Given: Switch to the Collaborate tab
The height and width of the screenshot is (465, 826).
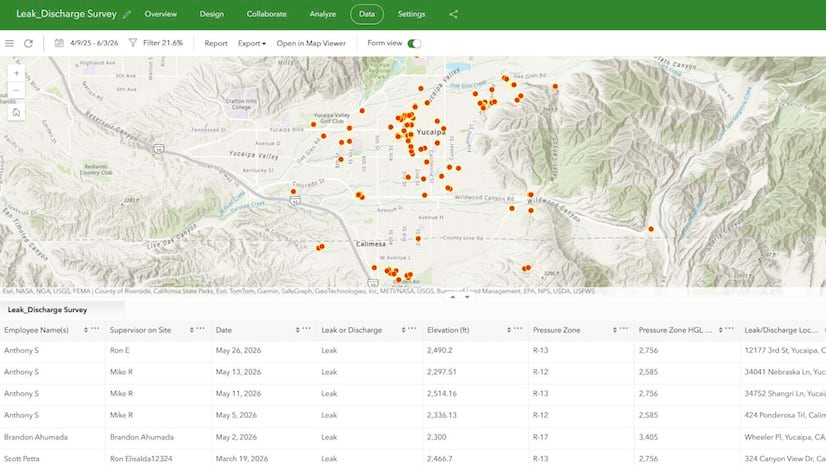Looking at the screenshot, I should point(267,14).
